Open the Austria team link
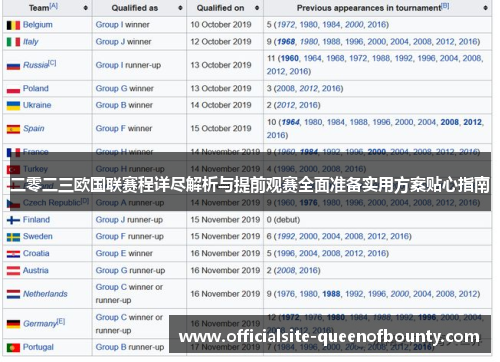The height and width of the screenshot is (362, 500). click(x=36, y=270)
